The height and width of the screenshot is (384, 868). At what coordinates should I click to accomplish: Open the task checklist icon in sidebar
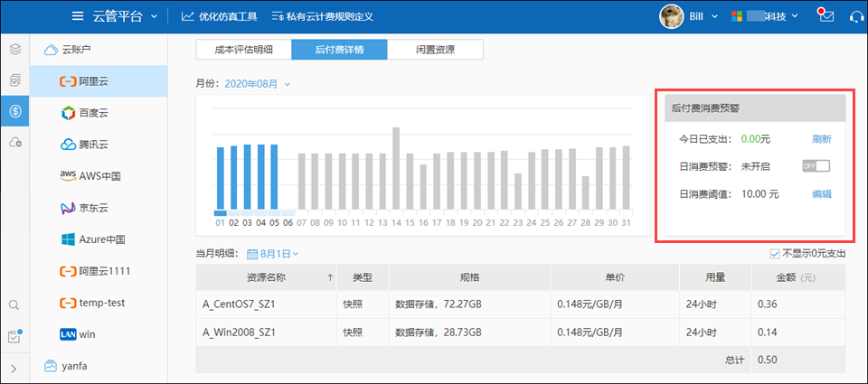[14, 336]
